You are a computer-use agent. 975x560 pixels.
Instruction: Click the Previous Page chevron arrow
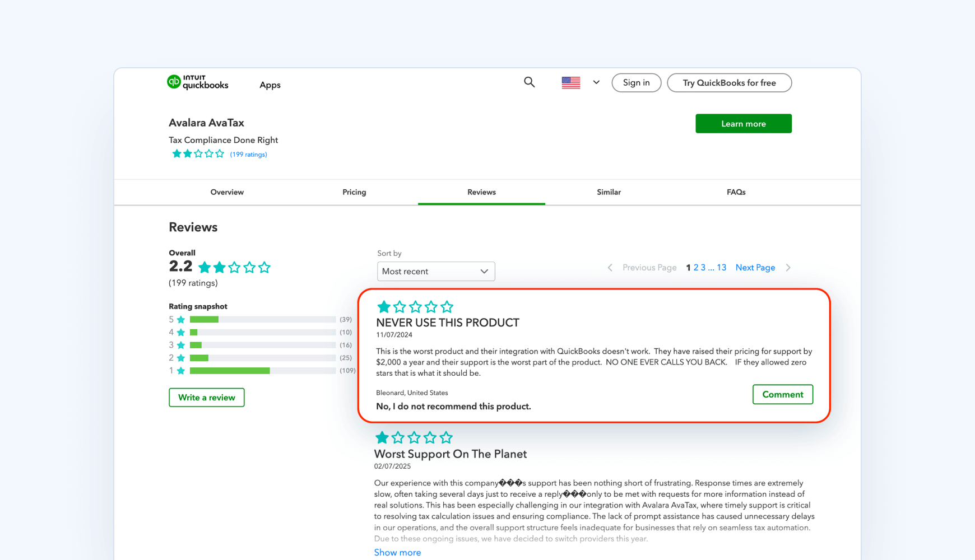point(610,268)
